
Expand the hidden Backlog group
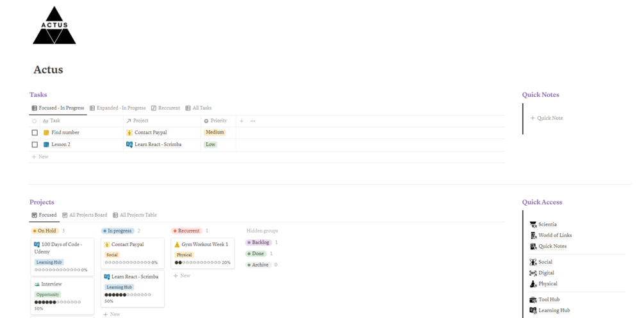click(x=259, y=242)
